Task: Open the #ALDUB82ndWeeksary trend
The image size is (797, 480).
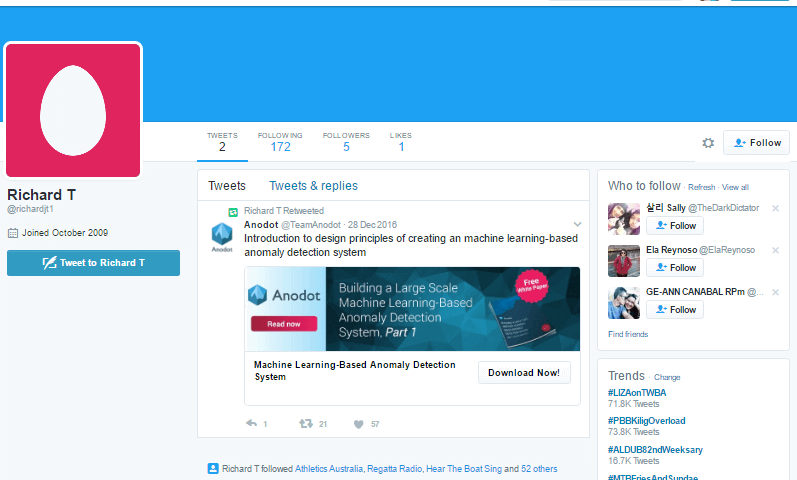Action: pos(655,449)
